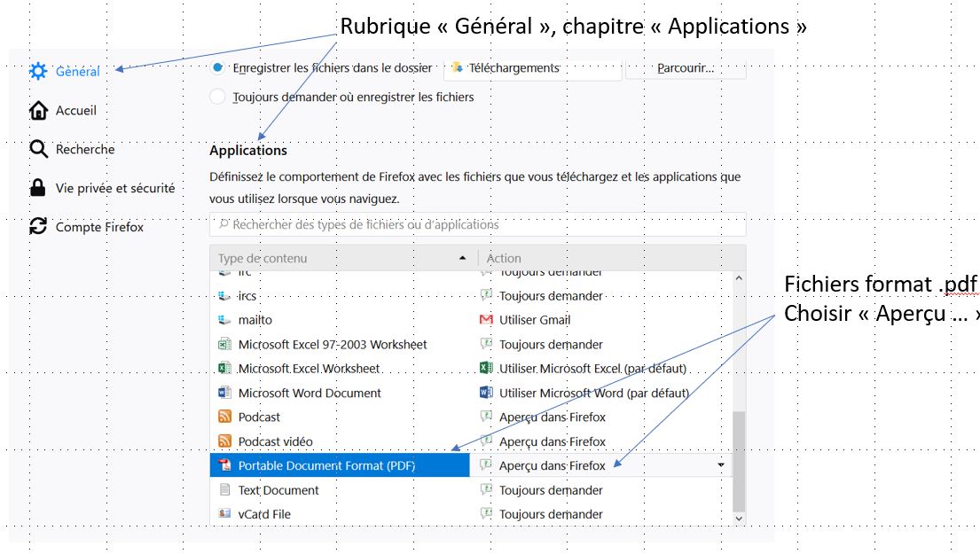Viewport: 980px width, 554px height.
Task: Click the list scrollbar down arrow
Action: tap(739, 519)
